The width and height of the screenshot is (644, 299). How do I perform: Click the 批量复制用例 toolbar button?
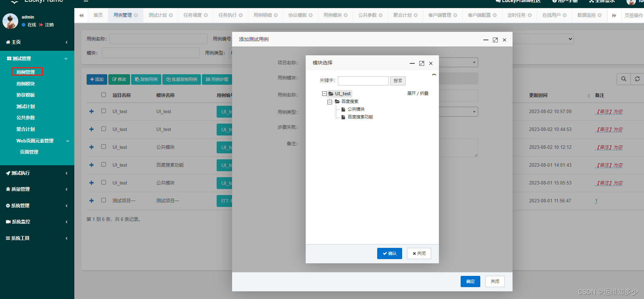click(182, 79)
